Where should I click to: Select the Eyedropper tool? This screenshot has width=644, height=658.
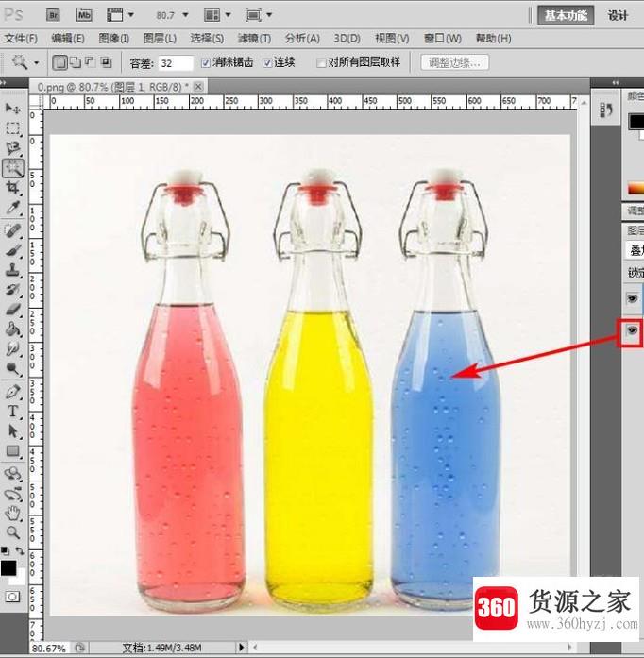(x=13, y=208)
